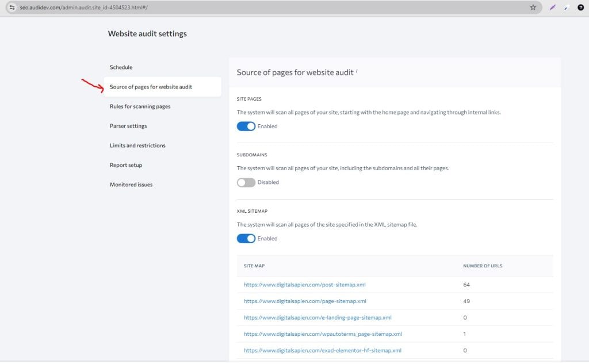Viewport: 589px width, 364px height.
Task: Bookmark the page via the star icon
Action: (x=533, y=7)
